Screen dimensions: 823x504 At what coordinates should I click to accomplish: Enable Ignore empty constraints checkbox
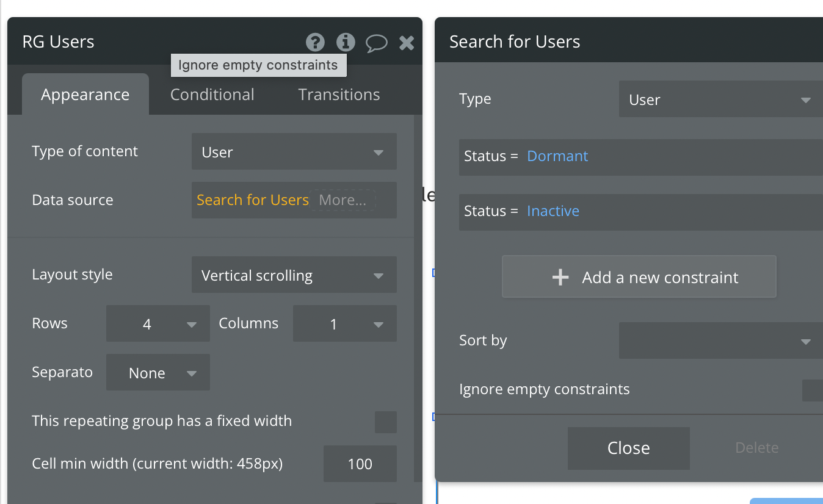813,390
